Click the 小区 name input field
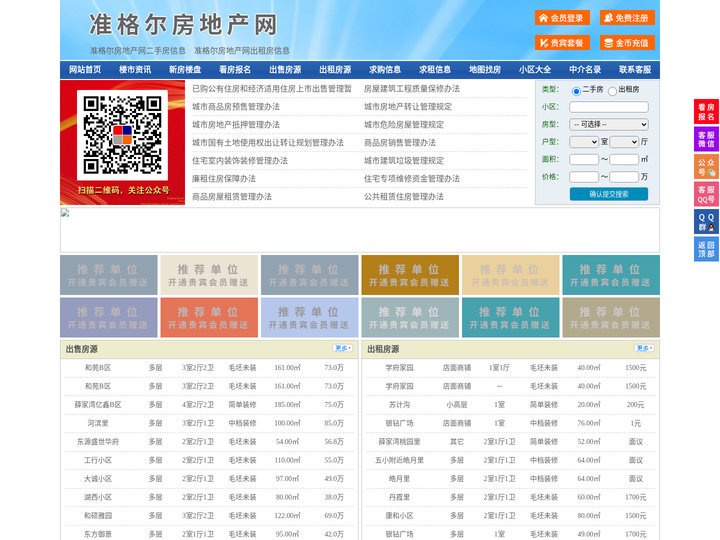The image size is (720, 540). 609,107
